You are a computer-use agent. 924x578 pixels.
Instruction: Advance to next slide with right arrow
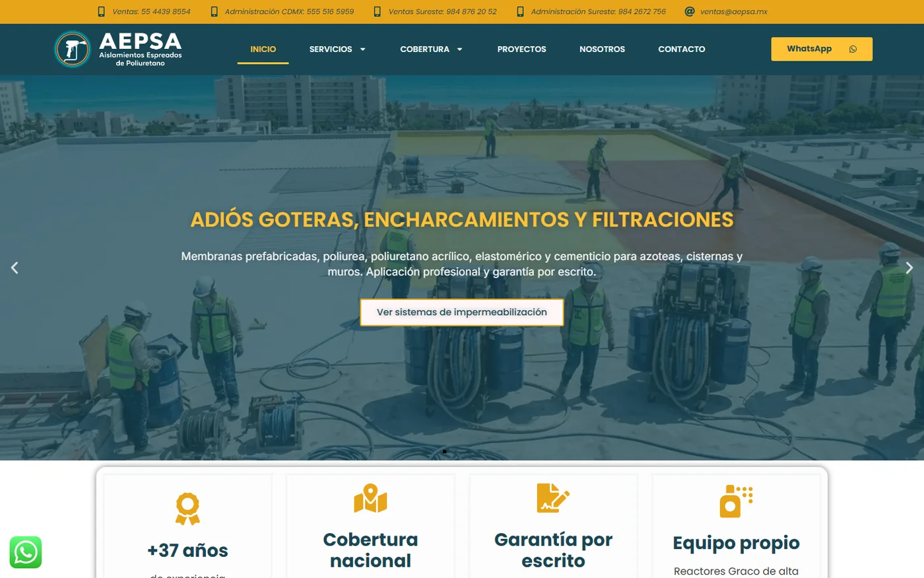pos(909,268)
